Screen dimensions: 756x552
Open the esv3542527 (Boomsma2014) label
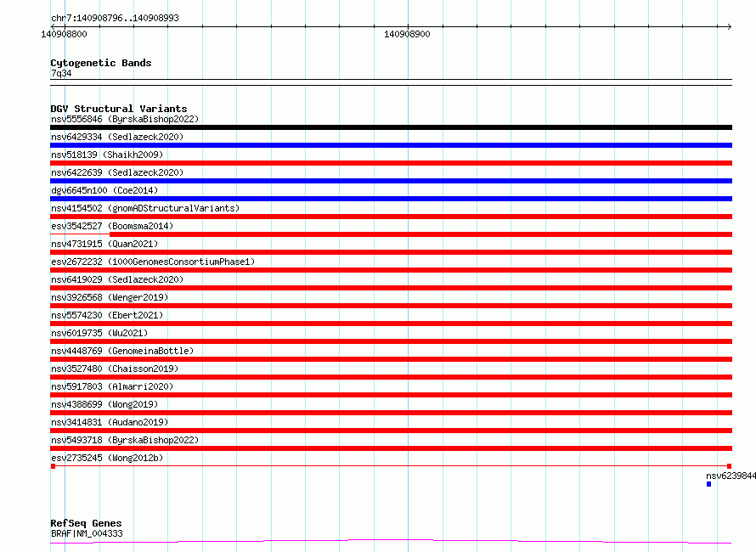click(112, 226)
